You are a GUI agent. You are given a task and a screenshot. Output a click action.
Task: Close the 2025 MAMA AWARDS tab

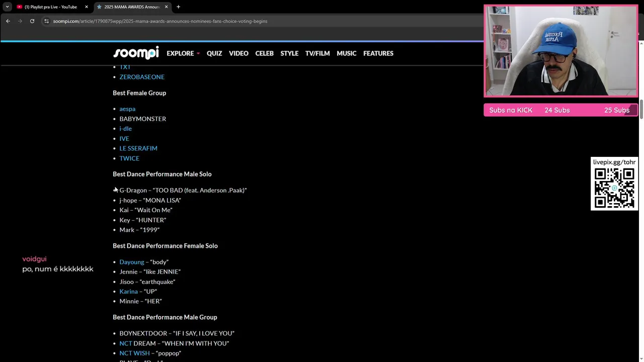tap(167, 7)
